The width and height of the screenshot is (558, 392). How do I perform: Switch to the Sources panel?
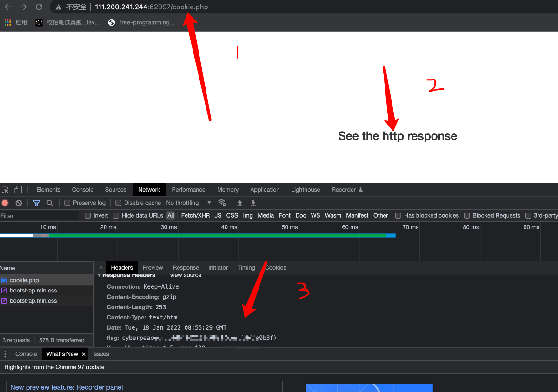coord(116,190)
